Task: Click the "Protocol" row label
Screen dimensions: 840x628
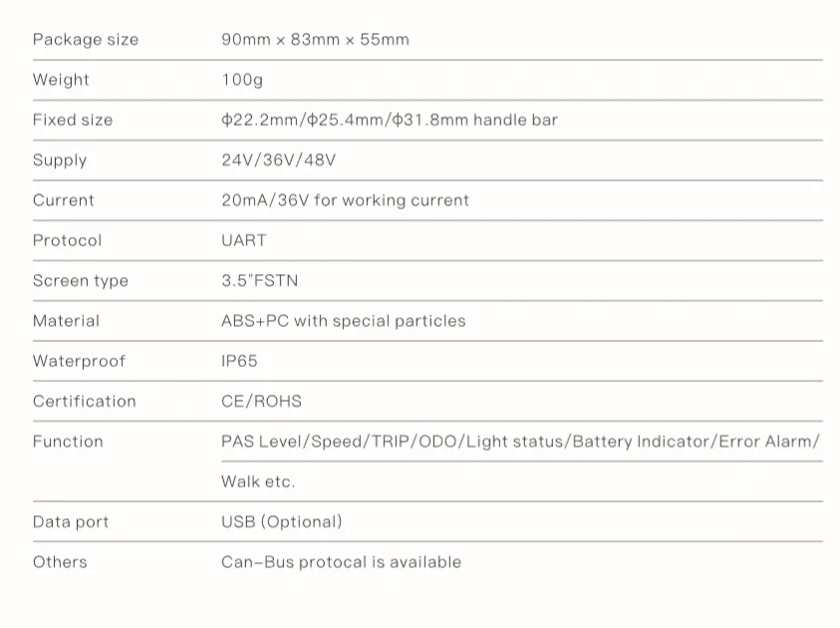Action: pos(67,240)
